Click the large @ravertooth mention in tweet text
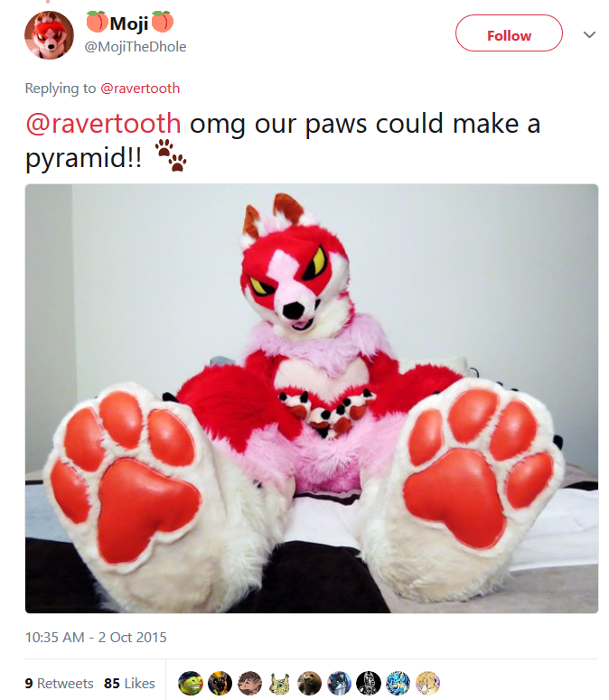 point(103,123)
